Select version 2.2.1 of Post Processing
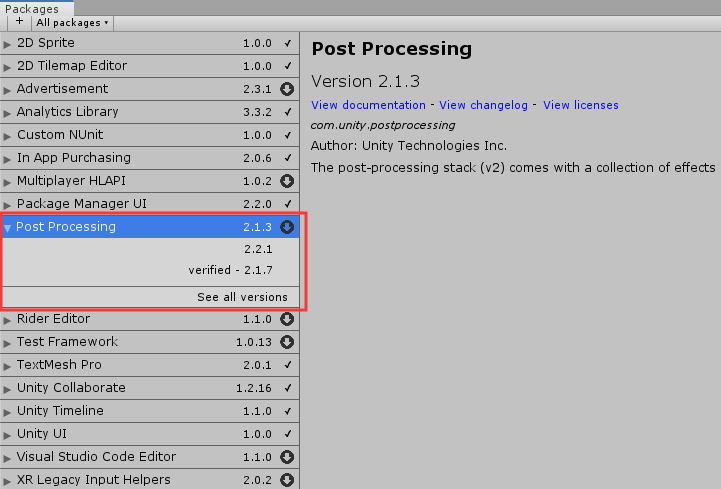The height and width of the screenshot is (489, 721). coord(259,249)
